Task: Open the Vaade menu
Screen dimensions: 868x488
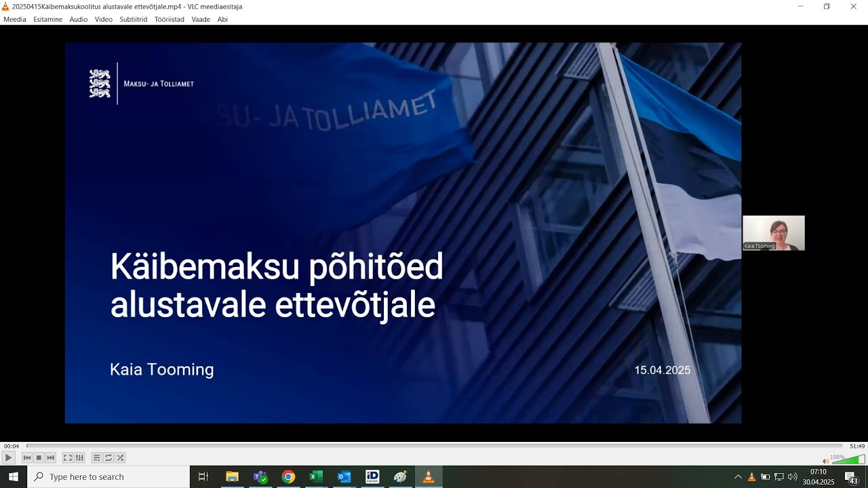Action: click(x=201, y=19)
